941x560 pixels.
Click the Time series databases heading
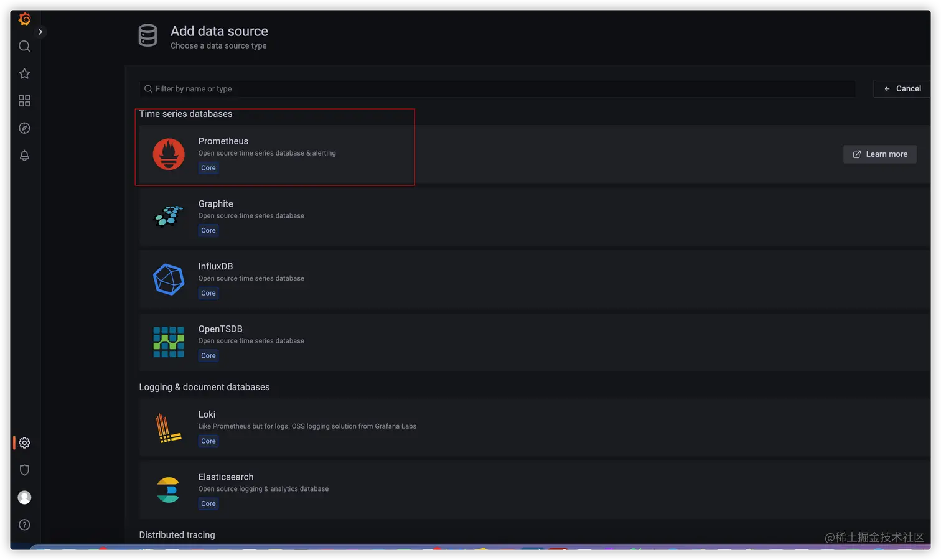tap(185, 114)
